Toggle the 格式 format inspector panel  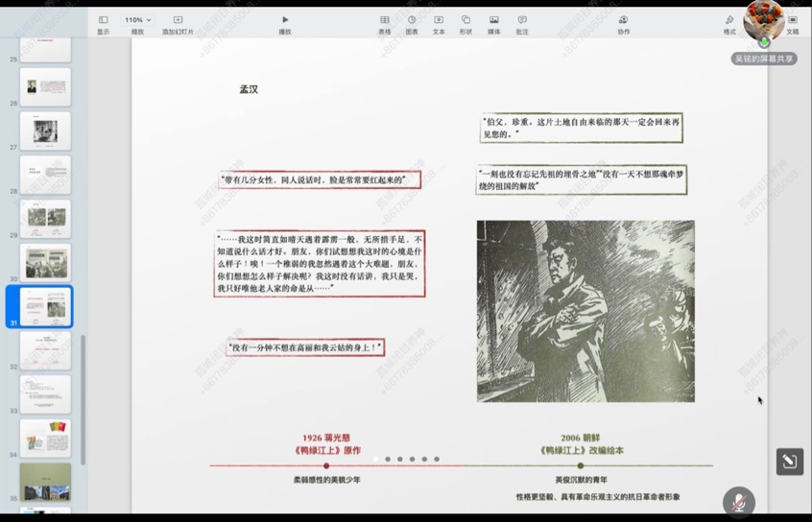pos(729,24)
